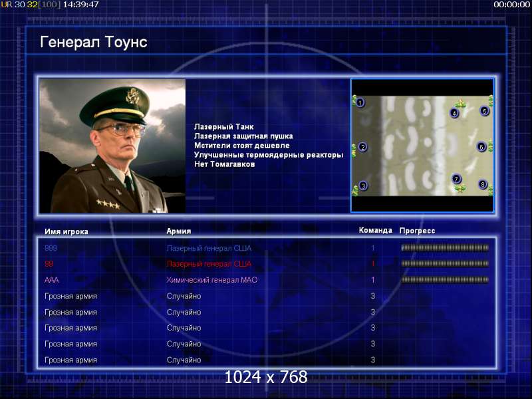Image resolution: width=532 pixels, height=399 pixels.
Task: Click start position marker 2 on minimap
Action: point(362,147)
